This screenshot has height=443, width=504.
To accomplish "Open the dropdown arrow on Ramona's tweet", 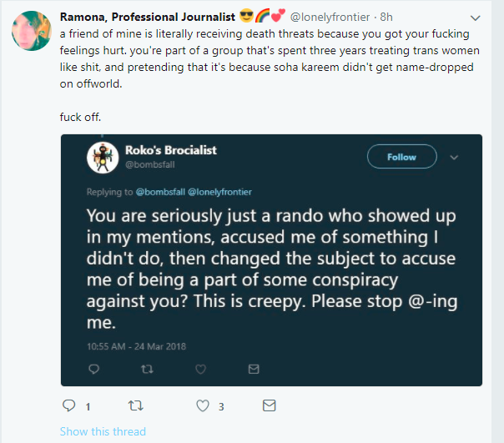I will [475, 18].
